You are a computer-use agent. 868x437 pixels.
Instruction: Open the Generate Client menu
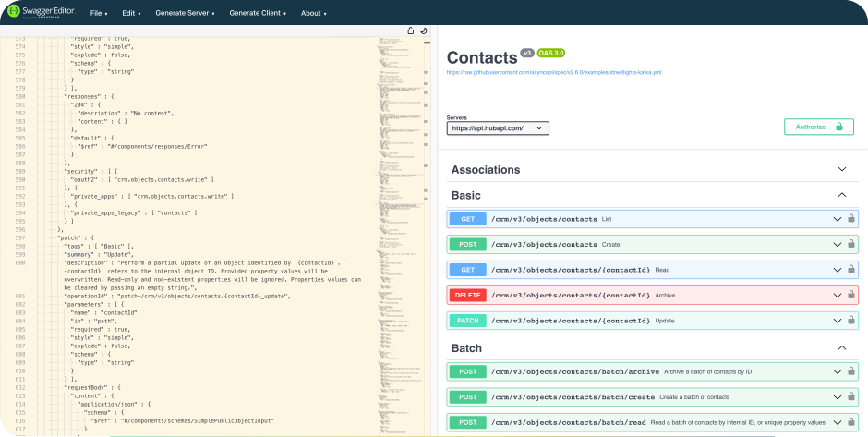(258, 13)
